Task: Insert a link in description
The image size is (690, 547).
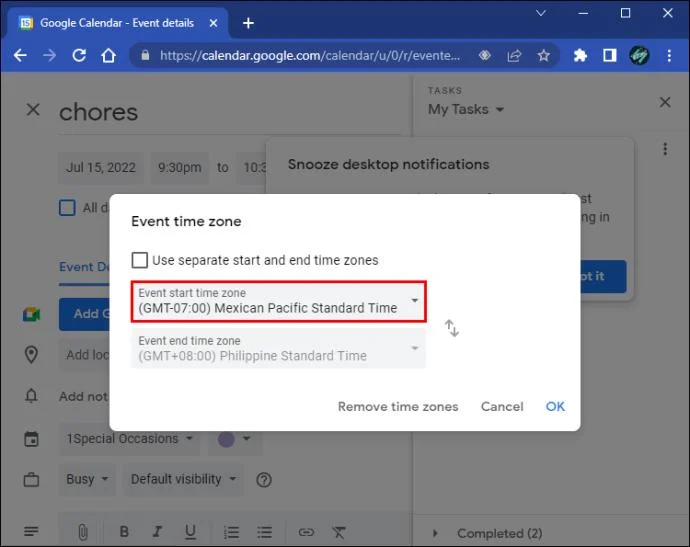Action: (306, 532)
